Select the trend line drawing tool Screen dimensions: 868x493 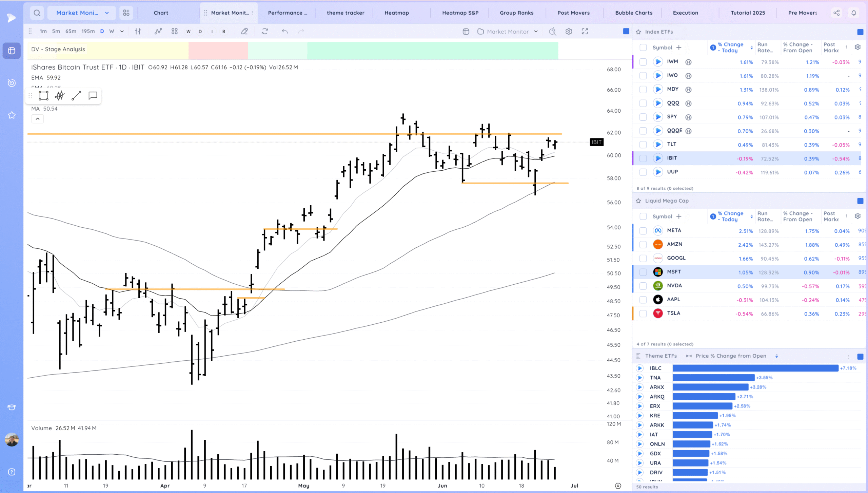[76, 96]
